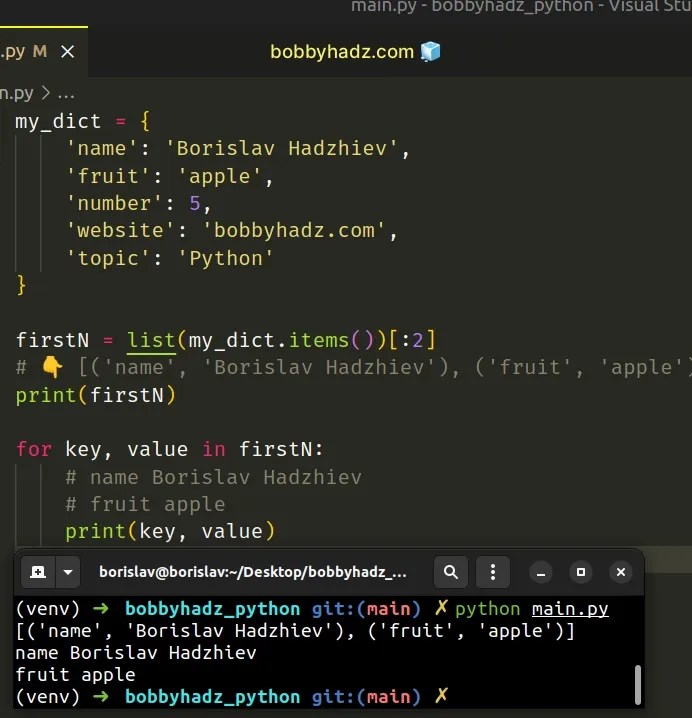Click the 'topic' key in dict
The width and height of the screenshot is (692, 718).
(x=109, y=258)
